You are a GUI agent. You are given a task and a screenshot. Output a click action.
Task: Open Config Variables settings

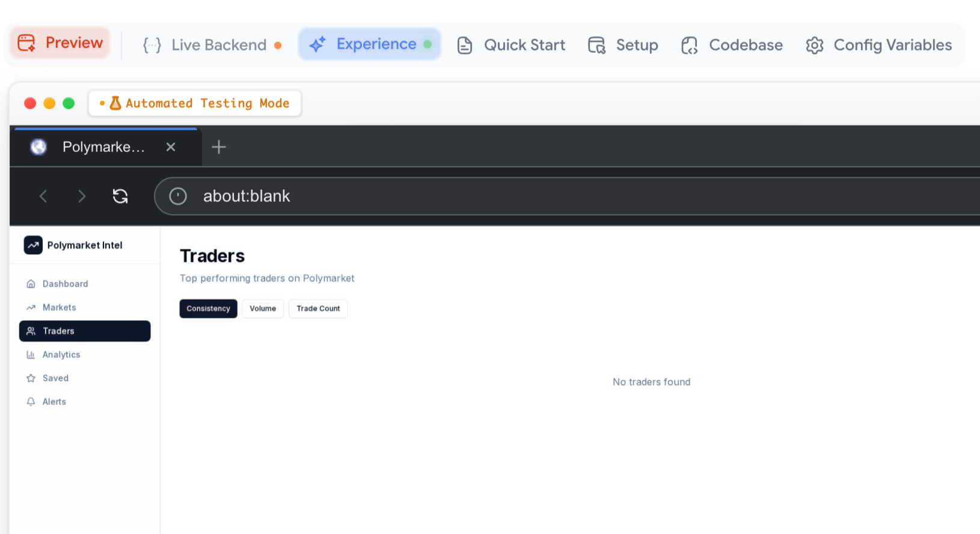pyautogui.click(x=879, y=45)
